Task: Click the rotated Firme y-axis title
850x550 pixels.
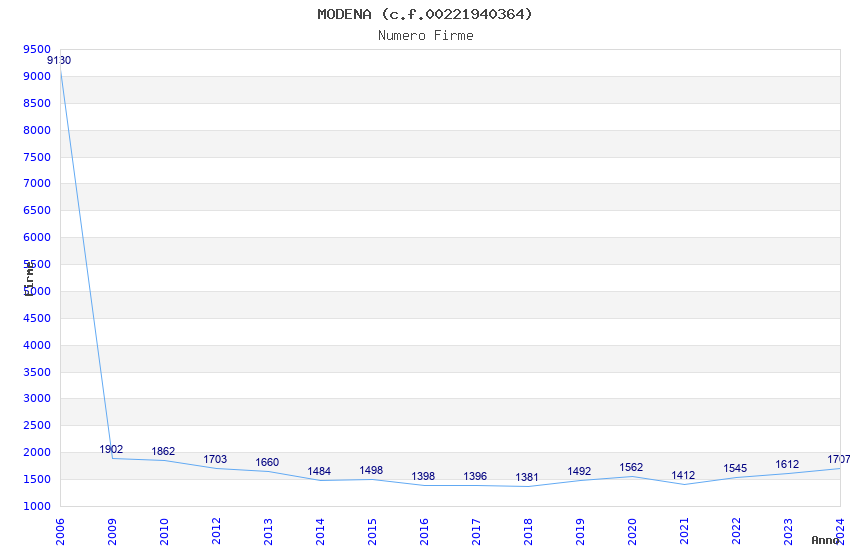Action: 29,279
